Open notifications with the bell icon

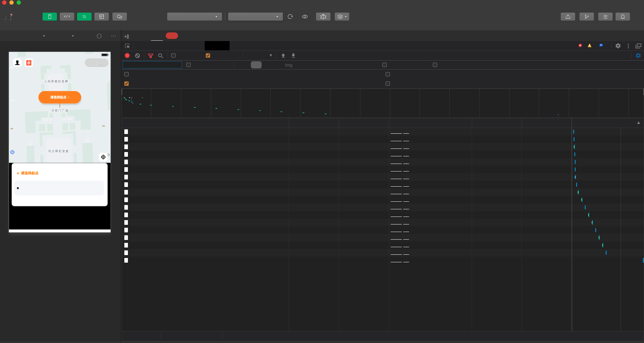pyautogui.click(x=623, y=17)
